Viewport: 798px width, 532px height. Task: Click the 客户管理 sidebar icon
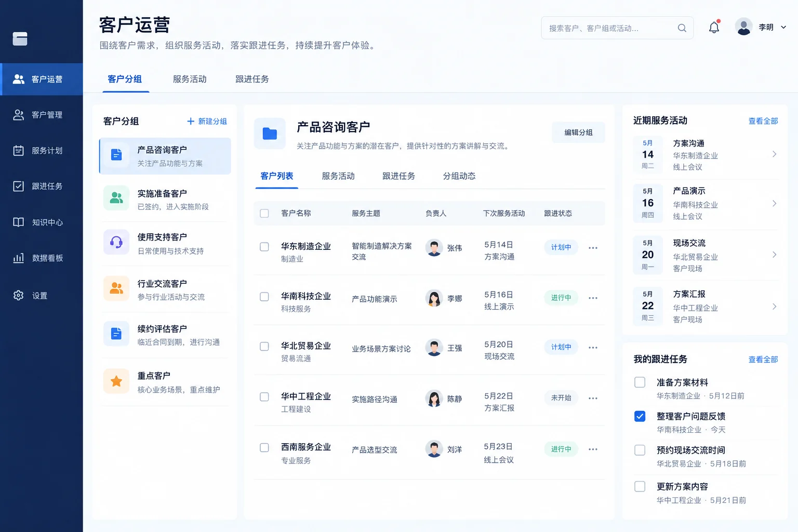[19, 115]
